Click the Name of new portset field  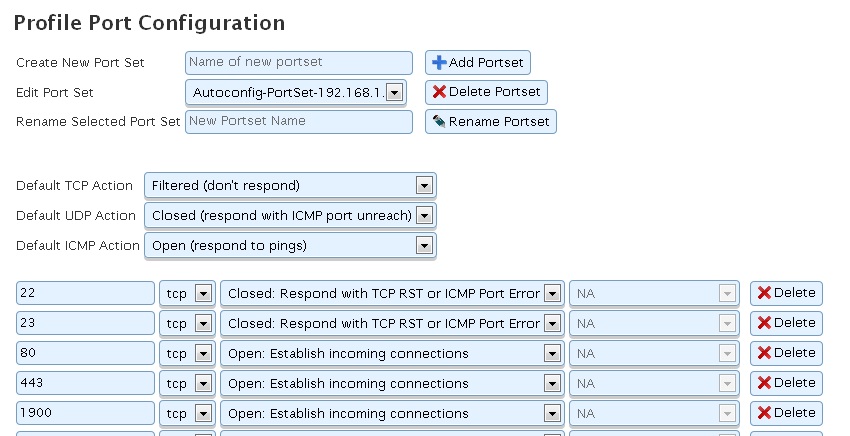[x=298, y=63]
